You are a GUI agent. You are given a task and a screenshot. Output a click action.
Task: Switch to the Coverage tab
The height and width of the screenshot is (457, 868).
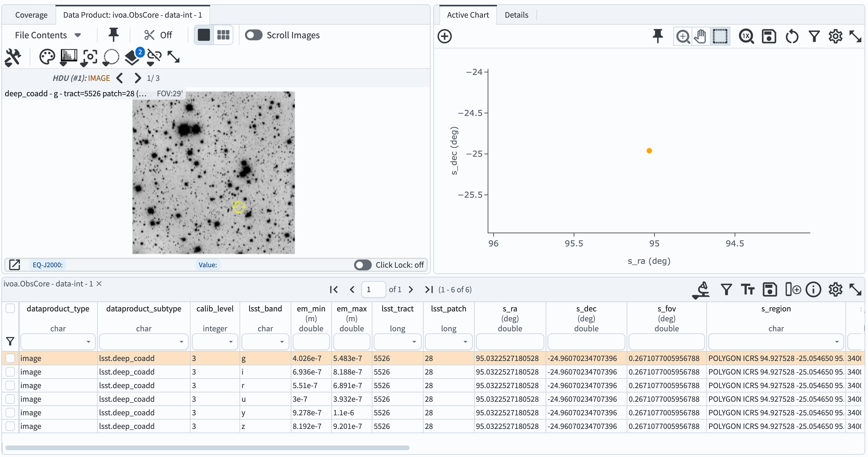[x=31, y=15]
